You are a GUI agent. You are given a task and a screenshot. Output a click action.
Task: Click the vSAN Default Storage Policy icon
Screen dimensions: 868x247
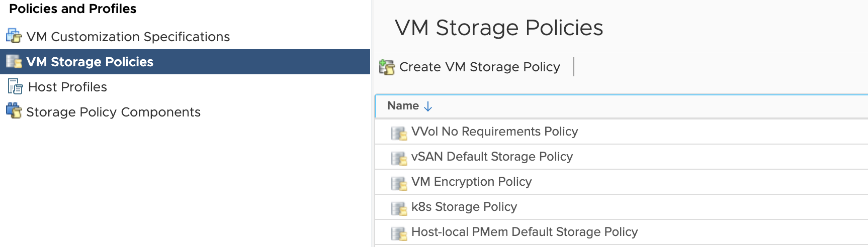[x=399, y=158]
